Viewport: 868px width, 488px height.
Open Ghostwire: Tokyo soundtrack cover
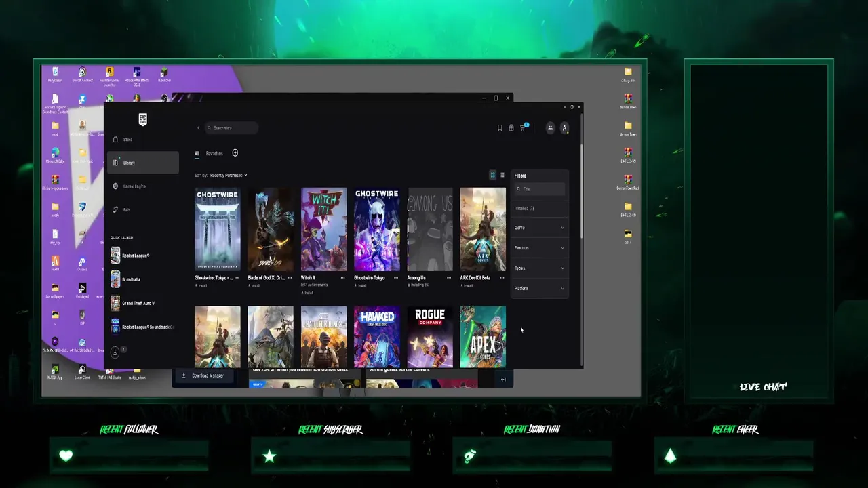click(218, 229)
